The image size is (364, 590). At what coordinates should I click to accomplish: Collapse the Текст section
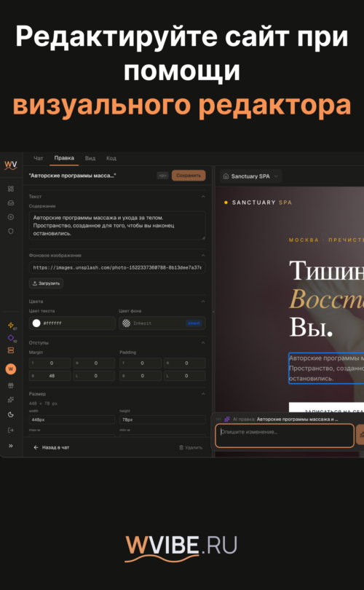point(203,197)
